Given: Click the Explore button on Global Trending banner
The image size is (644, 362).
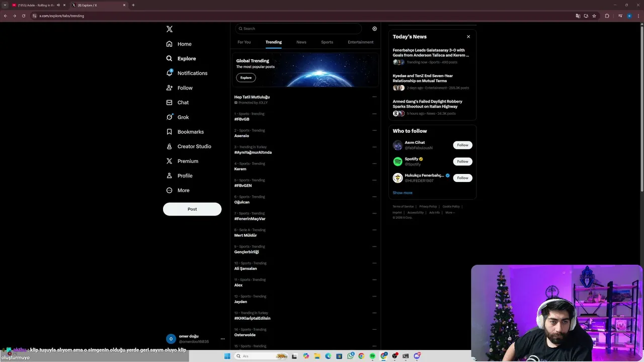Looking at the screenshot, I should pyautogui.click(x=246, y=77).
